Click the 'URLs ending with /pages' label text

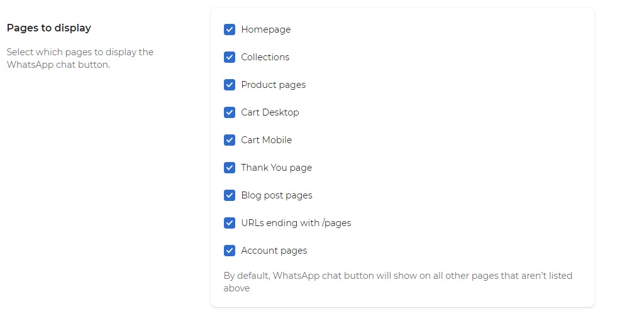[x=296, y=223]
